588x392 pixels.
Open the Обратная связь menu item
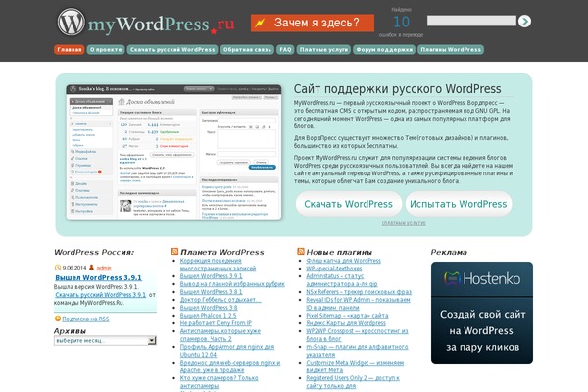point(247,50)
